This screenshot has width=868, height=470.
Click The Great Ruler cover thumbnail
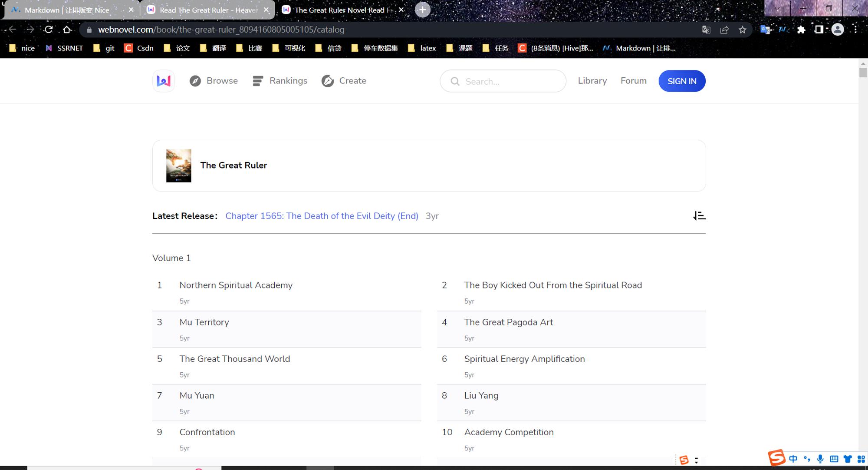pyautogui.click(x=178, y=165)
